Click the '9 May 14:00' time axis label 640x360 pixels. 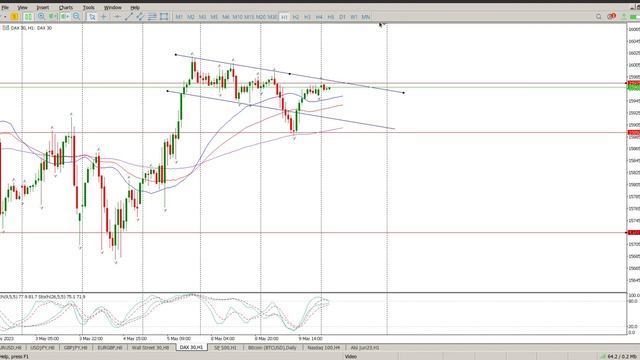click(x=311, y=338)
